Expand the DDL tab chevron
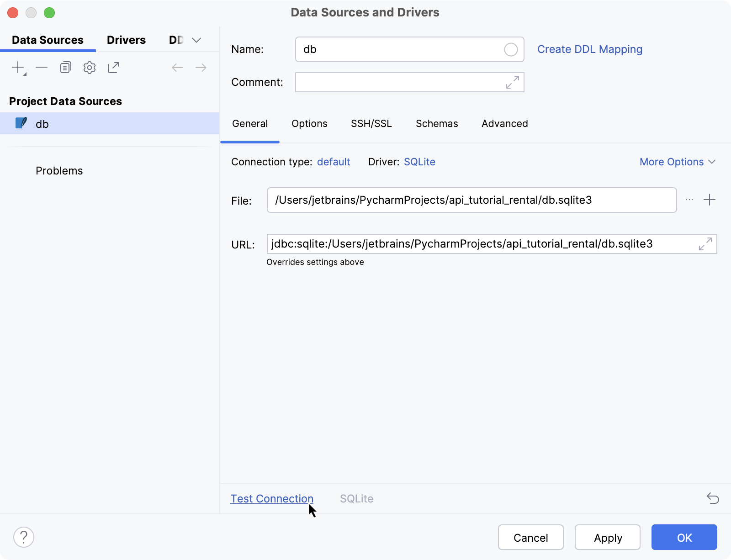731x560 pixels. click(x=196, y=40)
